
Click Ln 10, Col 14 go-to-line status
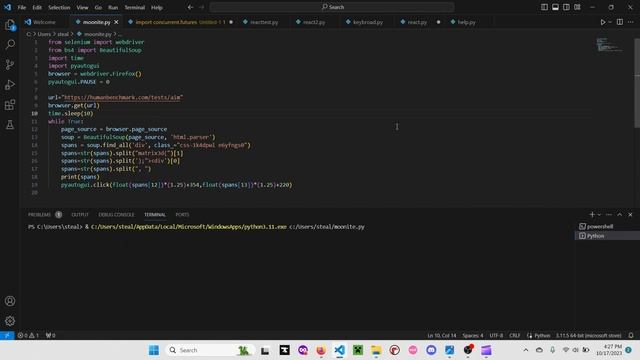[442, 335]
